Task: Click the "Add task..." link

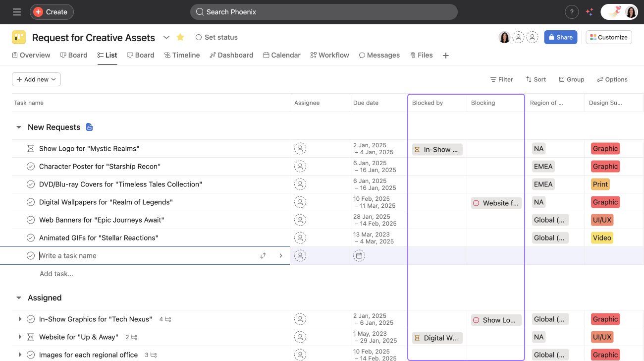Action: (x=56, y=273)
